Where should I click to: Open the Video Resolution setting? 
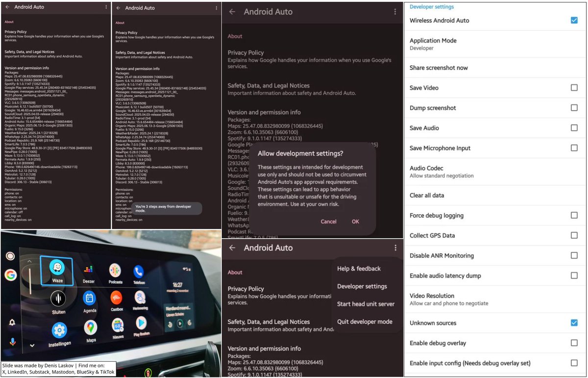tap(495, 299)
